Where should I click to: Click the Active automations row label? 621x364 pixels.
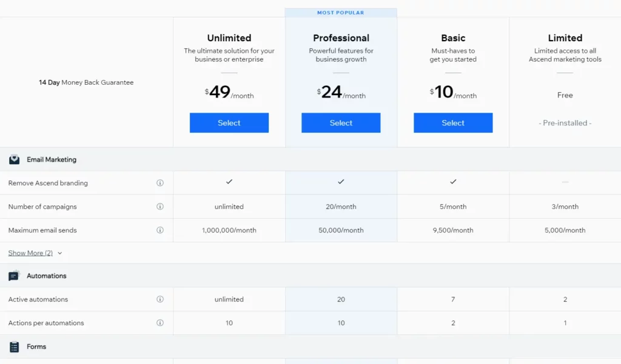tap(38, 299)
